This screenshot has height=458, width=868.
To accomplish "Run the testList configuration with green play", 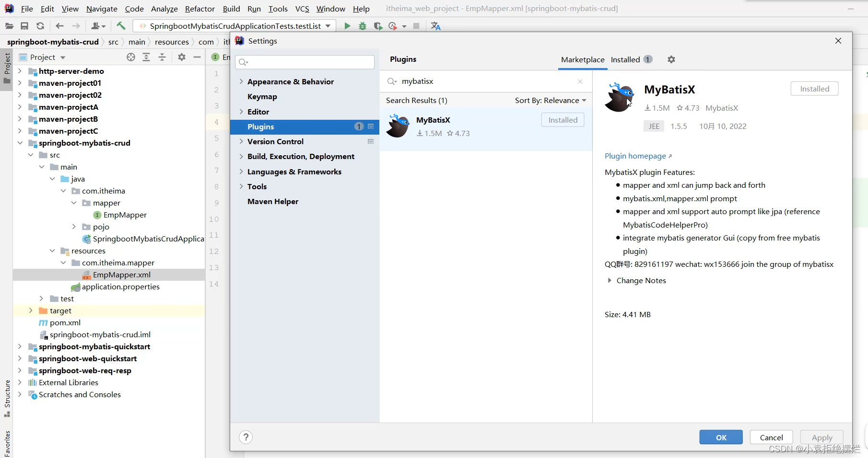I will pos(347,26).
